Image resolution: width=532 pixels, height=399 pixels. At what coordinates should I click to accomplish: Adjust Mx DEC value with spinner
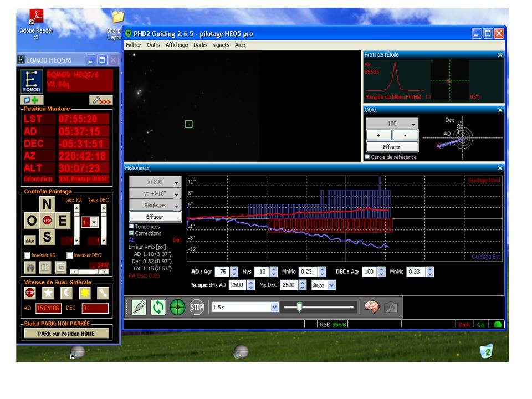coord(303,285)
